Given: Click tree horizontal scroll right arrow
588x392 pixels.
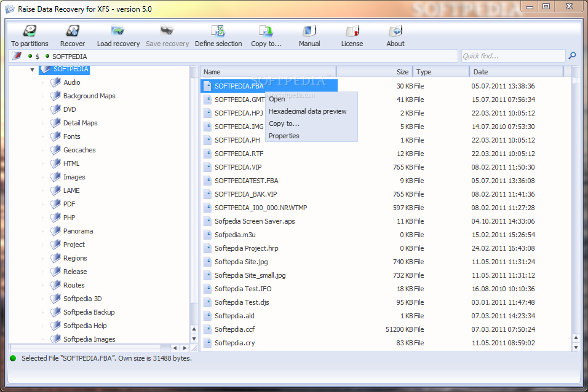Looking at the screenshot, I should click(x=185, y=348).
